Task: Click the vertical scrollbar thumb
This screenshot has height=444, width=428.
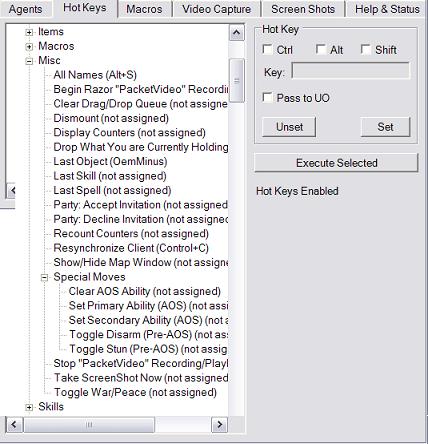Action: coord(237,81)
